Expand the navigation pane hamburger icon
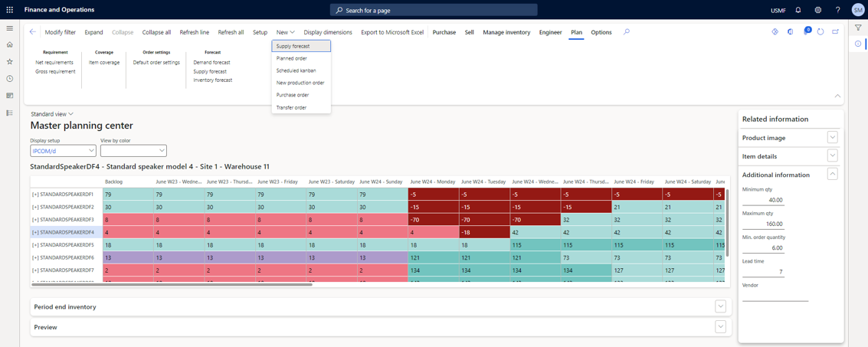 click(x=9, y=28)
